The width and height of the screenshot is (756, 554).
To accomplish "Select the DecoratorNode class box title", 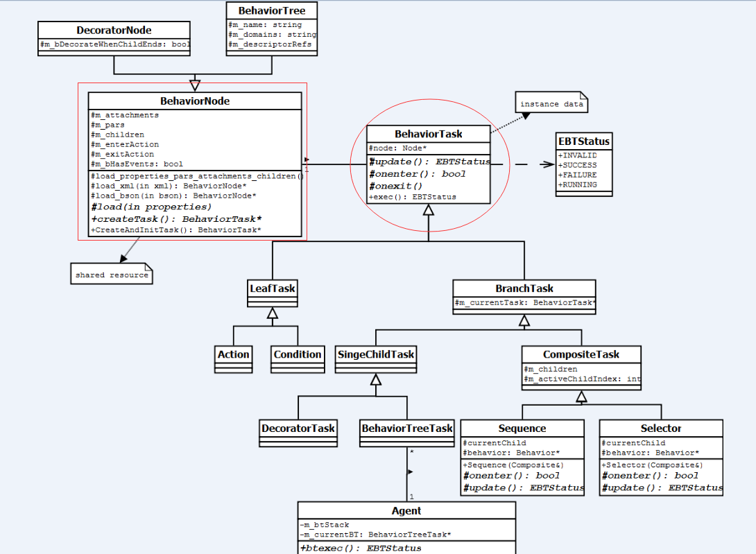I will click(114, 30).
